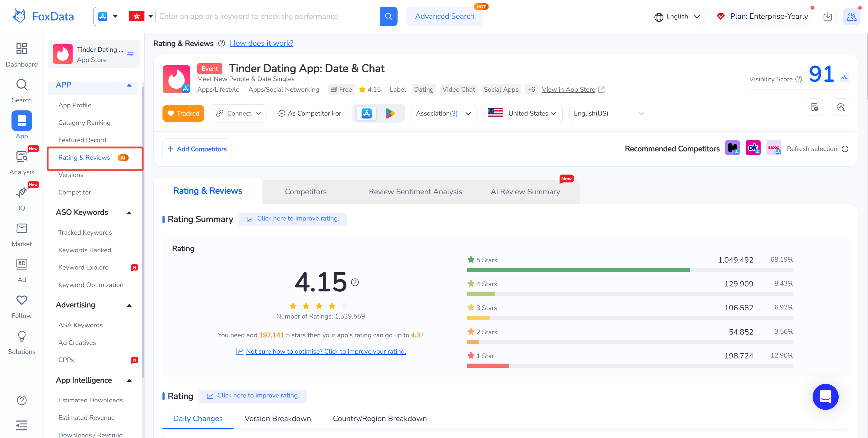Select the App Store platform toggle
The height and width of the screenshot is (438, 868).
(366, 113)
